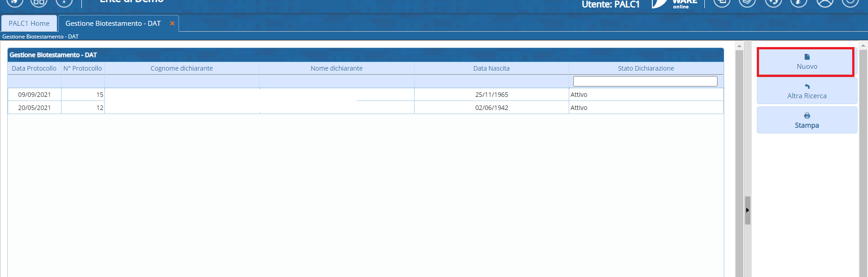Click protocol number 12 cell
Image resolution: width=868 pixels, height=277 pixels.
tap(83, 108)
